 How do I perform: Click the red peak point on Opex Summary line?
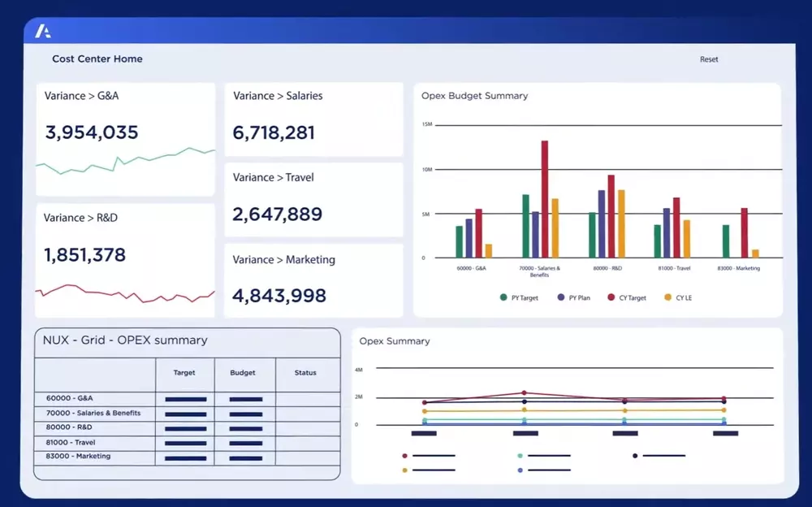tap(524, 393)
